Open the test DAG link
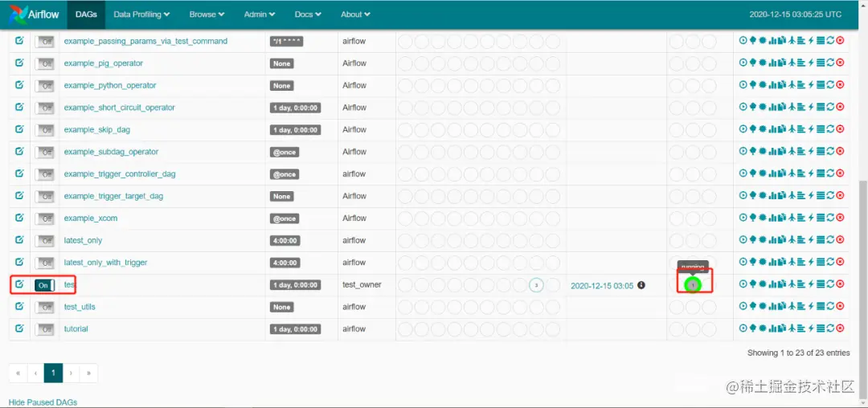 (x=70, y=284)
